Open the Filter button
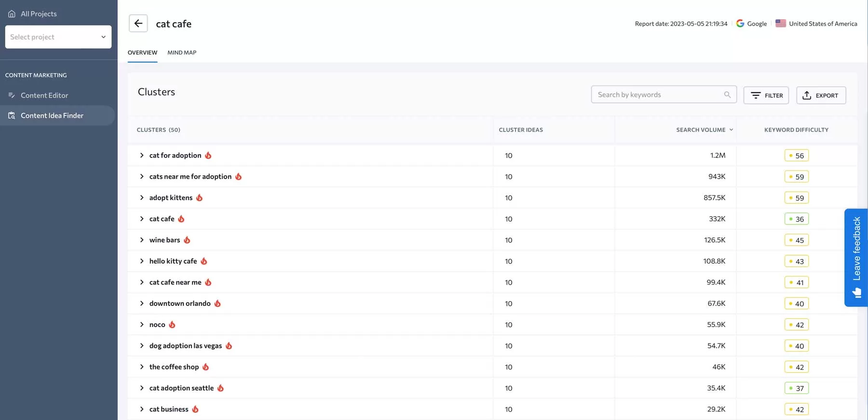The height and width of the screenshot is (420, 868). pyautogui.click(x=766, y=95)
